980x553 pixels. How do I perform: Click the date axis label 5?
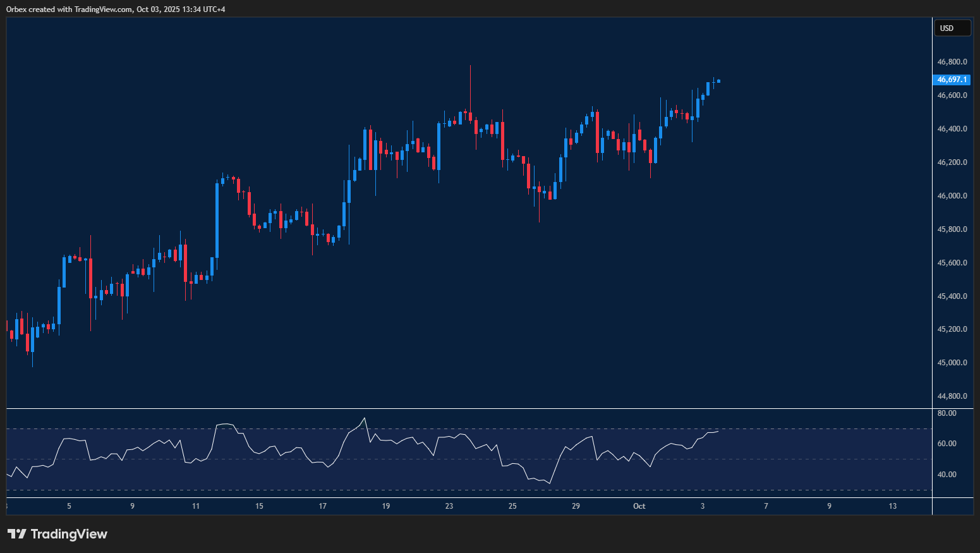pos(70,506)
